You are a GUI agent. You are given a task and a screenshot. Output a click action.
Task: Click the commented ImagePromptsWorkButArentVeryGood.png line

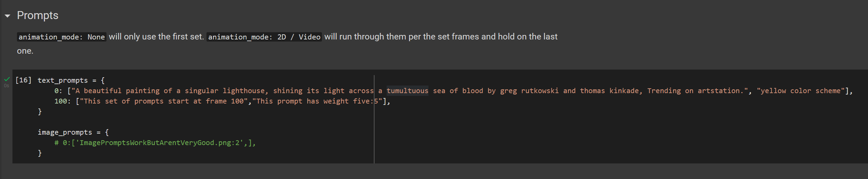pos(155,143)
